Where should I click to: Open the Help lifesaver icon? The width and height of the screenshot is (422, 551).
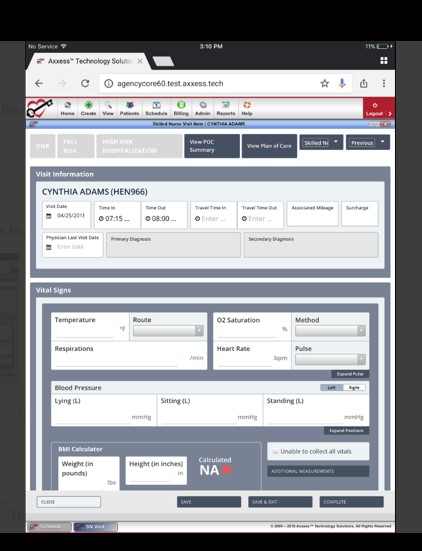(247, 105)
